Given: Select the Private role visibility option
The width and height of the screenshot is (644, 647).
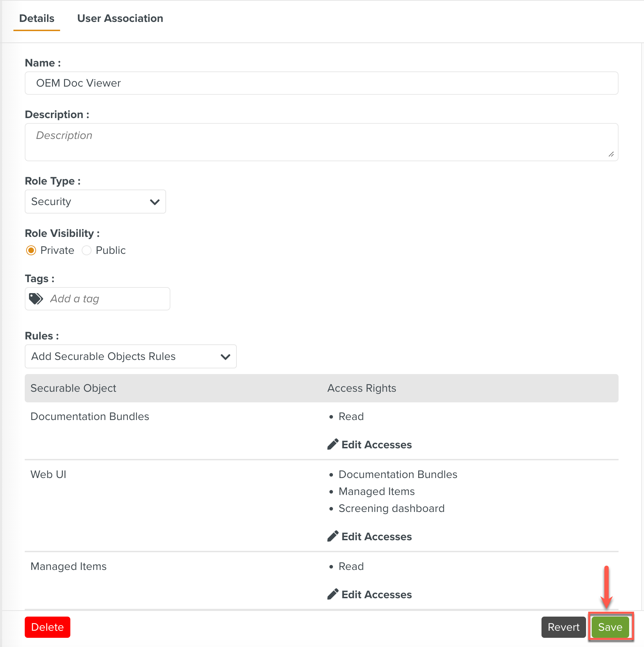Looking at the screenshot, I should [31, 250].
